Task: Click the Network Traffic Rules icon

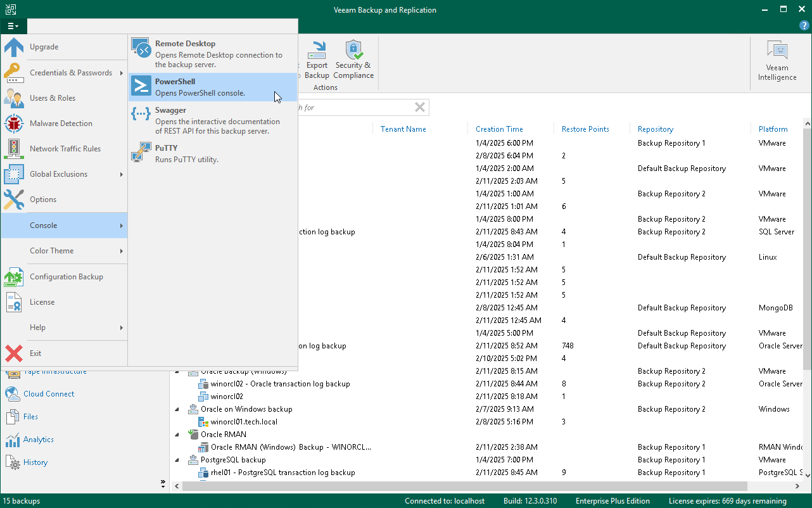Action: click(x=14, y=149)
